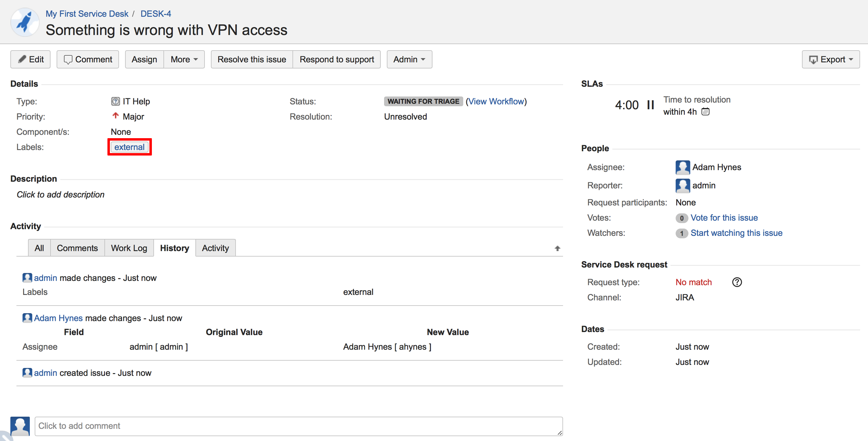Click the Unresolved resolution value
Screen dimensions: 868x441
[x=405, y=117]
